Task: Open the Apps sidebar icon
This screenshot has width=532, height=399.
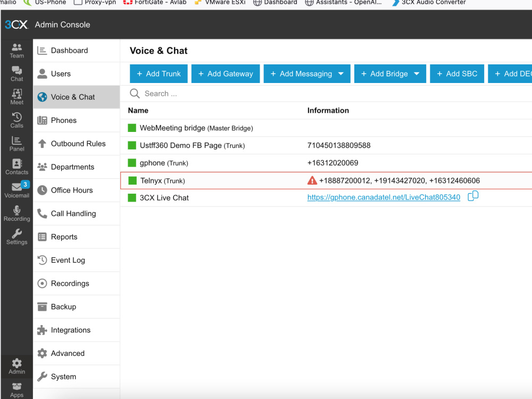Action: 16,390
